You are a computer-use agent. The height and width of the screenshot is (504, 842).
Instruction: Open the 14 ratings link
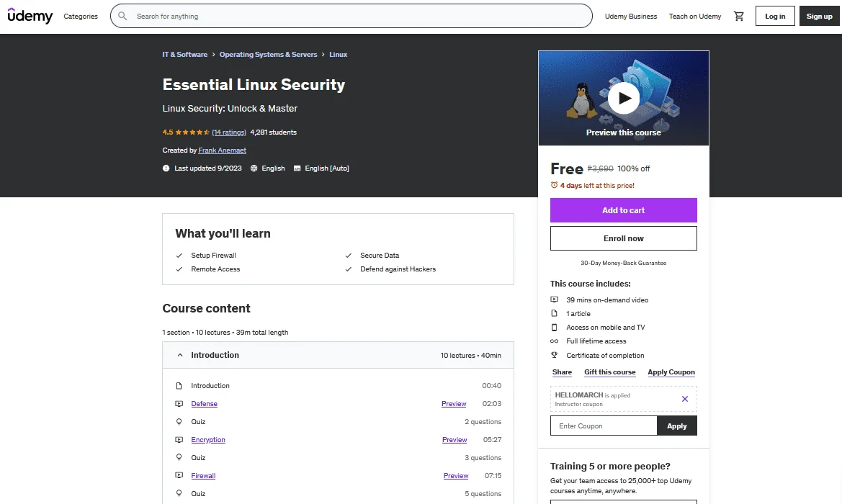click(229, 132)
